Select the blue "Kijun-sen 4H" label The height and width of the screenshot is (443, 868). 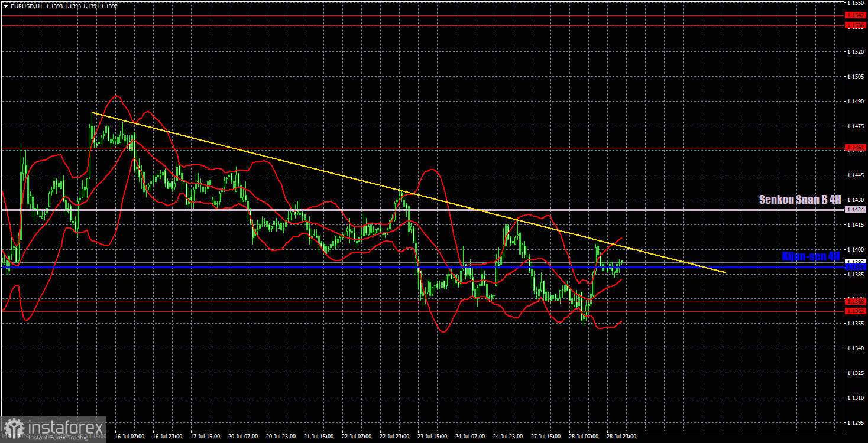[x=811, y=256]
